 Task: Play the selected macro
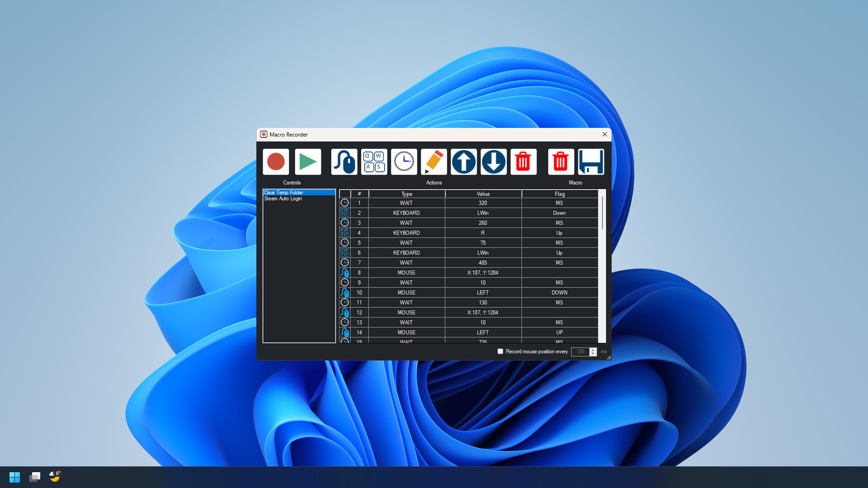[307, 161]
